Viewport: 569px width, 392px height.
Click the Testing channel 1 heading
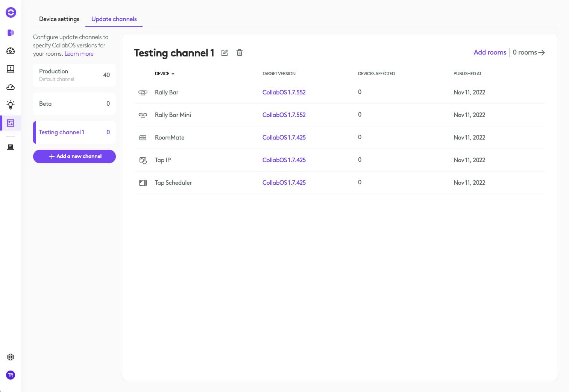174,53
